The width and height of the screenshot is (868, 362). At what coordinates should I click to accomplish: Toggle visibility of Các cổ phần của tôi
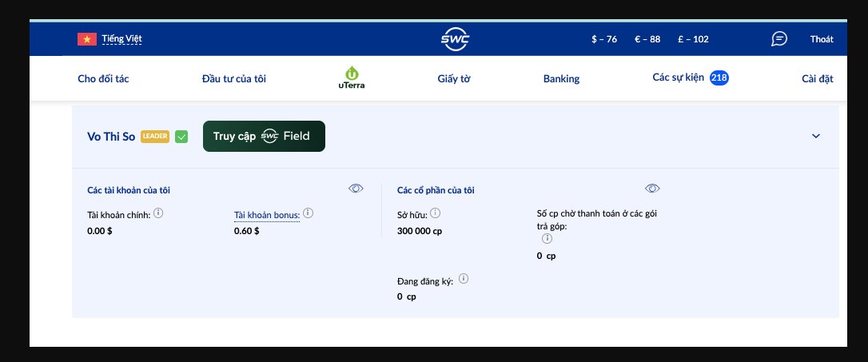tap(652, 189)
